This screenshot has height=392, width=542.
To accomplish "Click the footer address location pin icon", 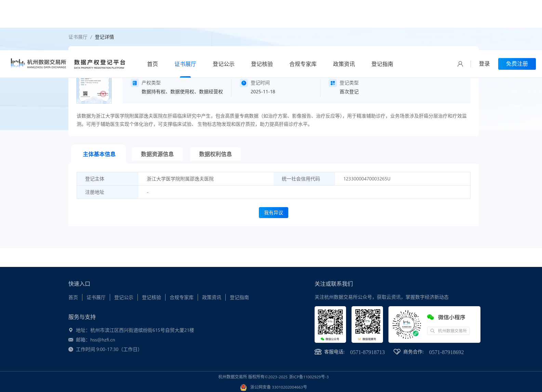I will (71, 330).
